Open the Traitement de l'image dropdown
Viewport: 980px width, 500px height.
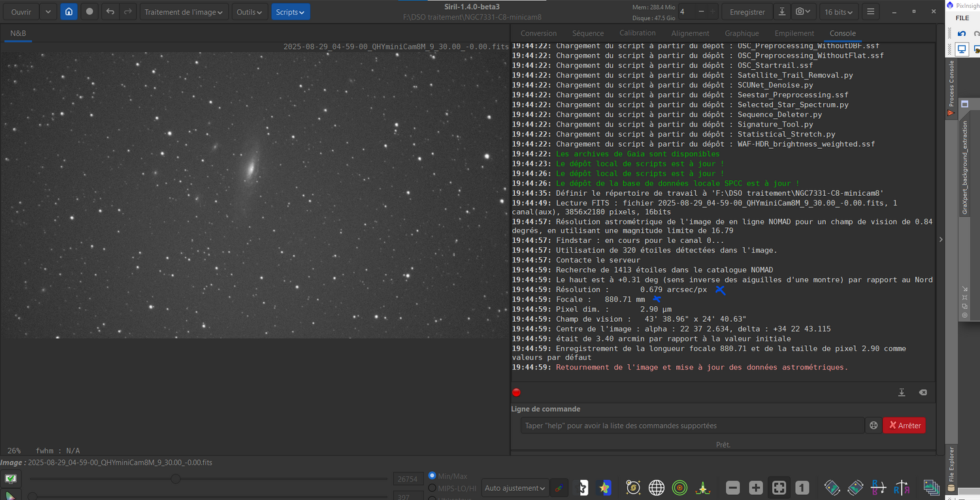point(184,12)
